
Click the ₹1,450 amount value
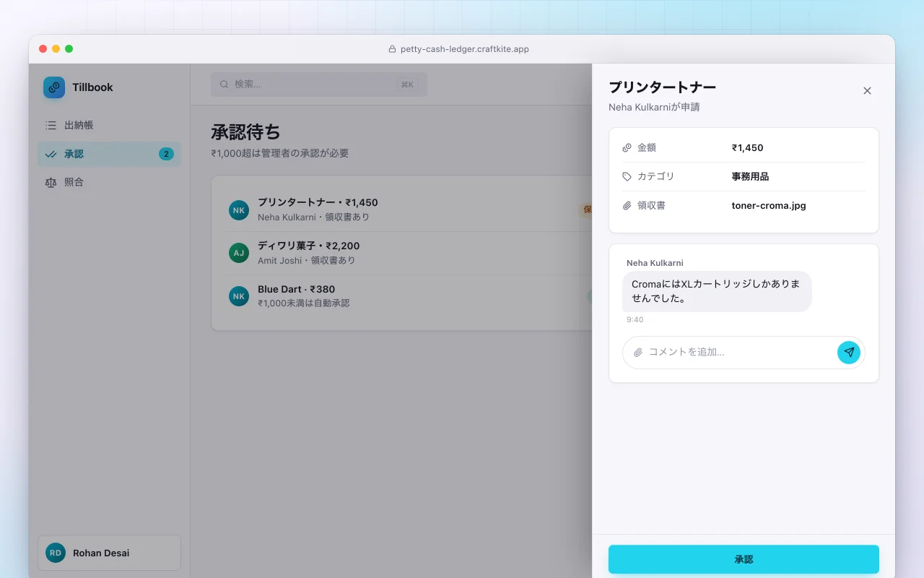747,147
